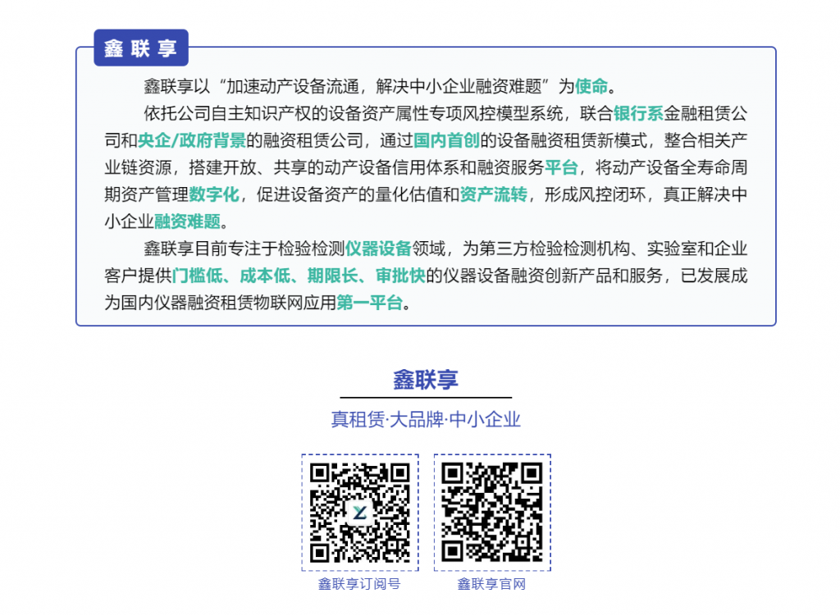Viewport: 840px width, 616px height.
Task: Click the highlighted text 银行系
Action: 638,113
